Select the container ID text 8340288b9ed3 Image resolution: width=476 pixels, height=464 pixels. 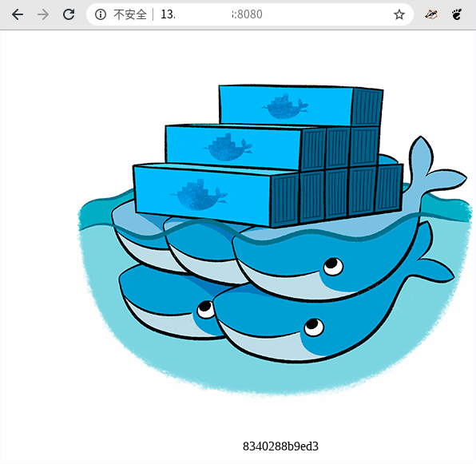pyautogui.click(x=280, y=446)
